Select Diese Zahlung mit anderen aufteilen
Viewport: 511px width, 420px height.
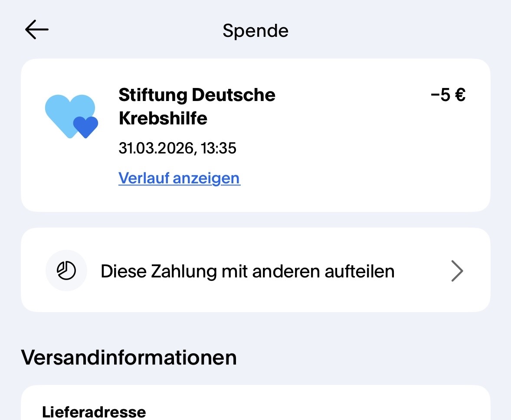[x=247, y=271]
